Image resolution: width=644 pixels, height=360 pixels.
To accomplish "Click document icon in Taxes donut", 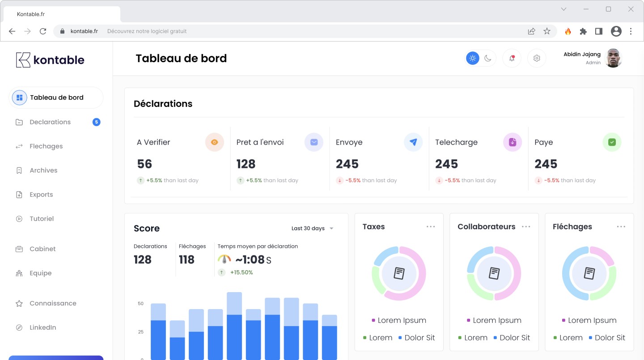I will tap(399, 273).
